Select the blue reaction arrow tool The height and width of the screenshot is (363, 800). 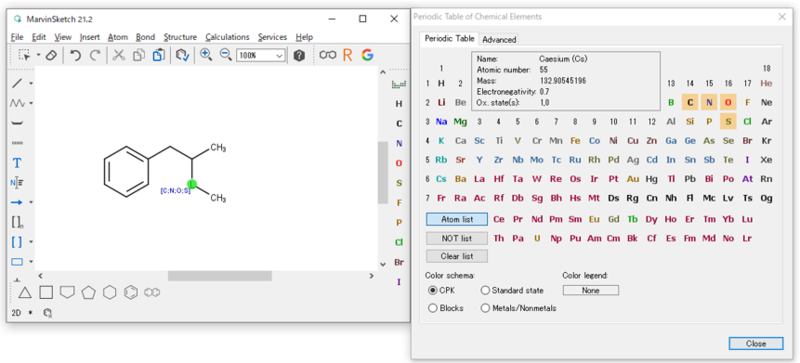tap(17, 203)
